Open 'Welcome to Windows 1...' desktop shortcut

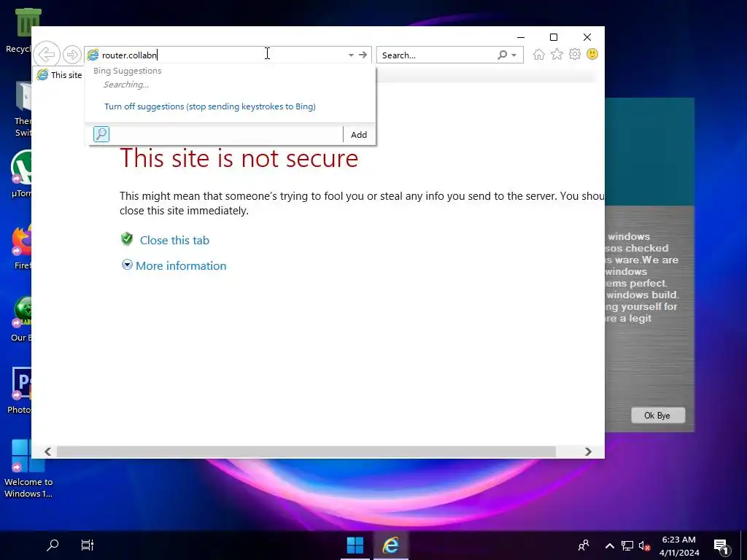click(28, 469)
